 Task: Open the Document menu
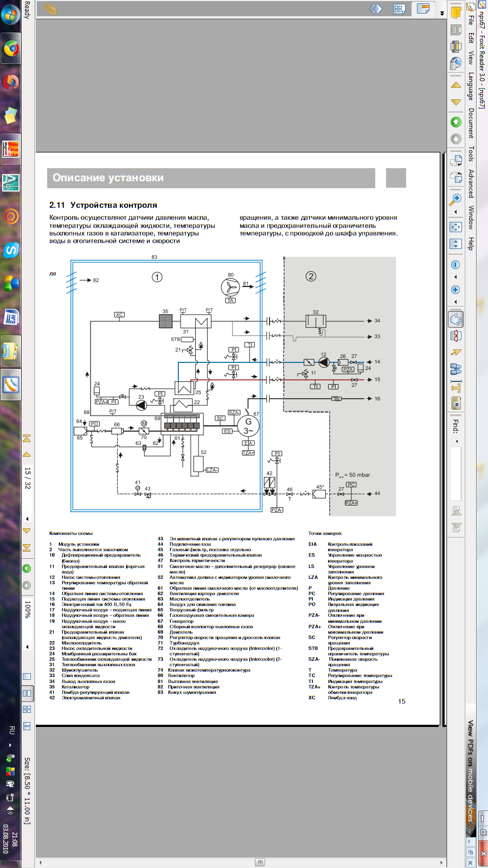(471, 123)
